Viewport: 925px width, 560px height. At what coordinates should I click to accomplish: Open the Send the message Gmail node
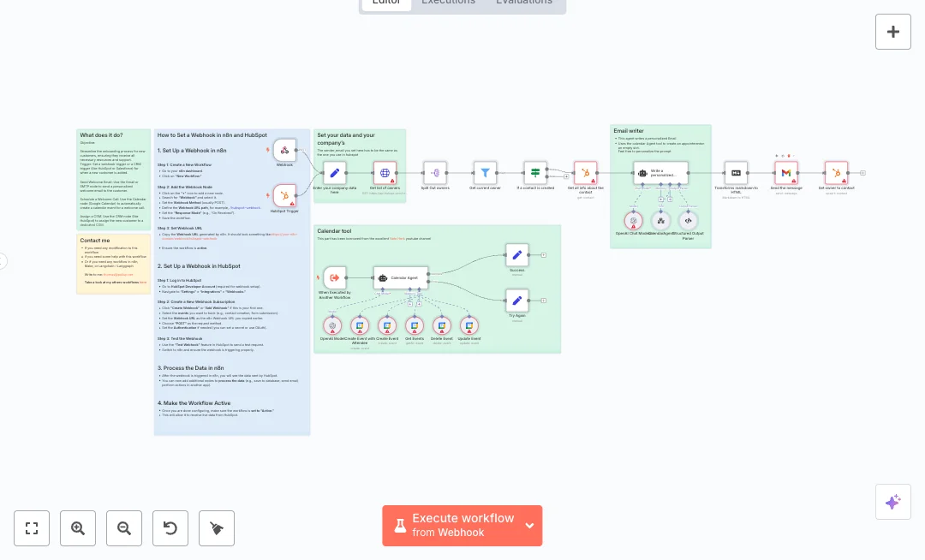[x=786, y=173]
